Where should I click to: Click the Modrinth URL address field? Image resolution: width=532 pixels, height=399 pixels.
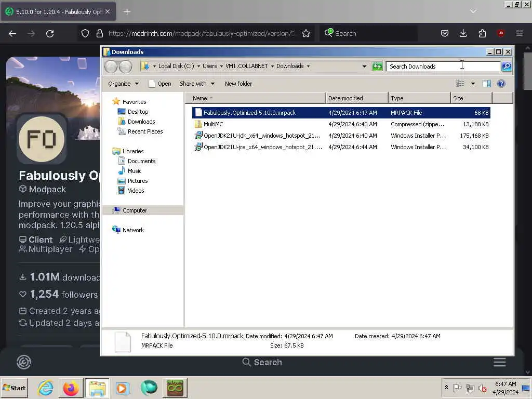(x=202, y=33)
